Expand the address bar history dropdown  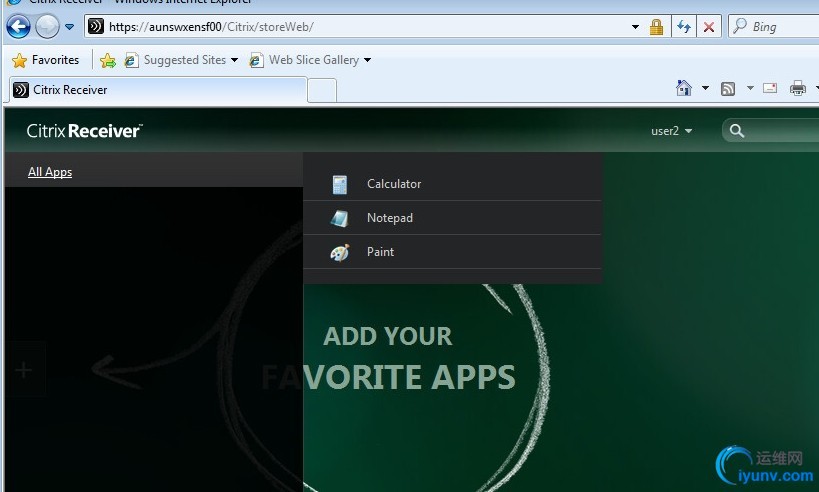(635, 27)
